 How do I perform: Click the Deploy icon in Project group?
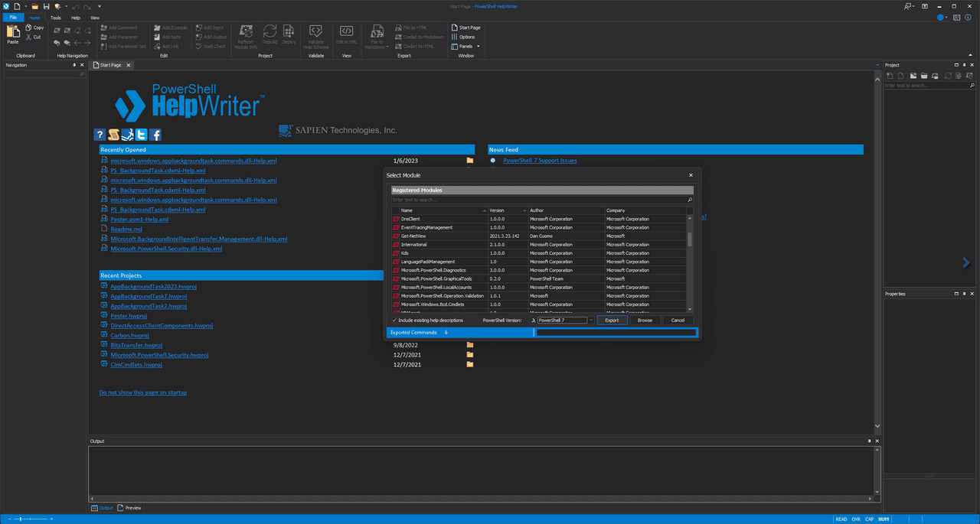pyautogui.click(x=289, y=31)
